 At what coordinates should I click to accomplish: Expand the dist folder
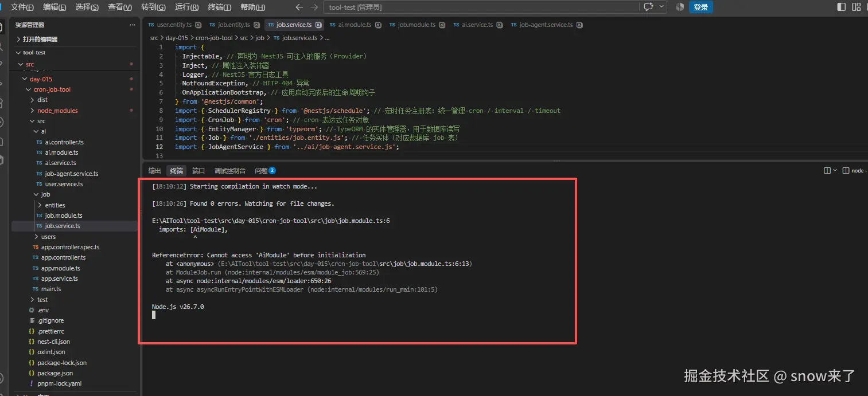tap(42, 100)
